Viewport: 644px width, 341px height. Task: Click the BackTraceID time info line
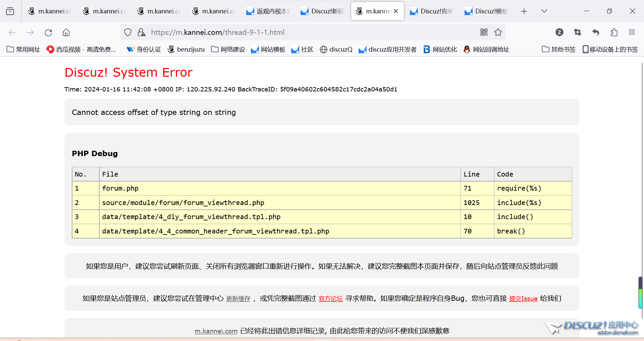pos(231,89)
